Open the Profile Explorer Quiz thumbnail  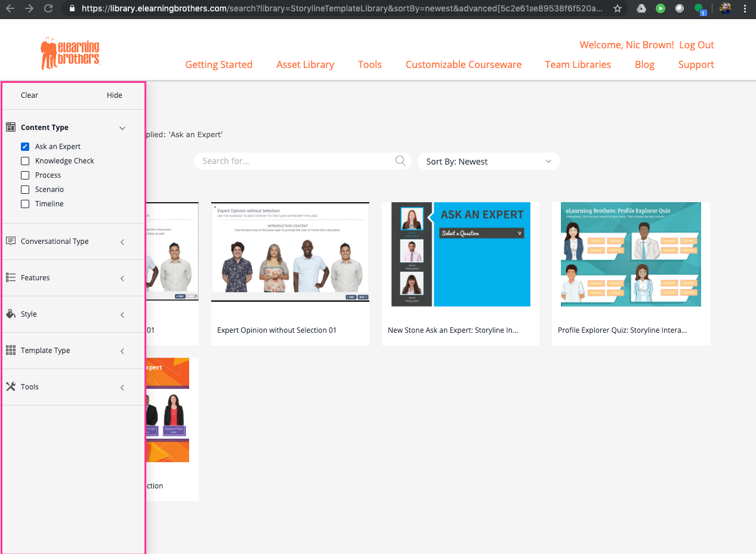tap(631, 255)
